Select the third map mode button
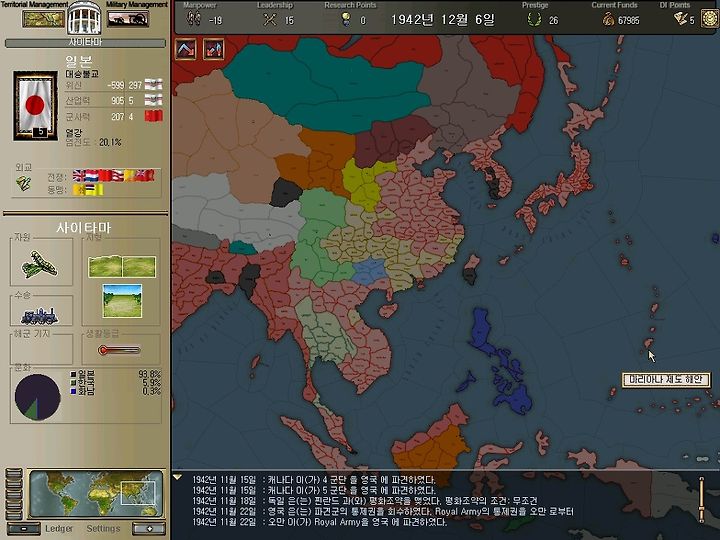This screenshot has height=540, width=720. [13, 494]
